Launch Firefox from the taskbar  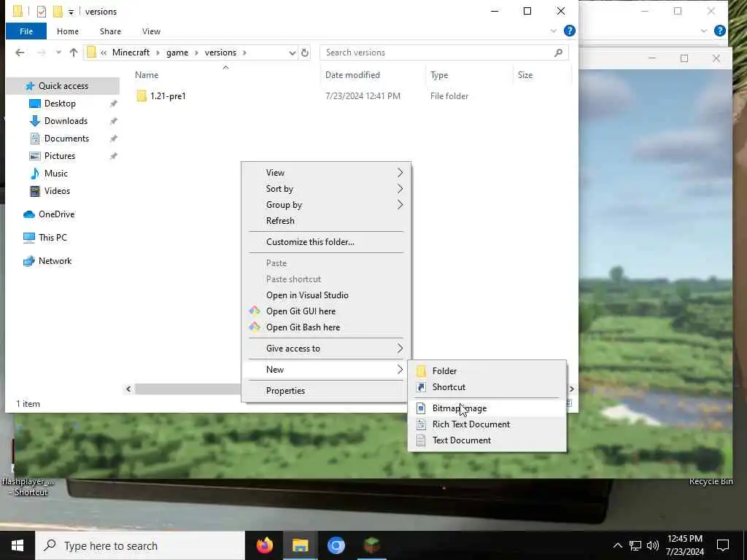click(265, 545)
